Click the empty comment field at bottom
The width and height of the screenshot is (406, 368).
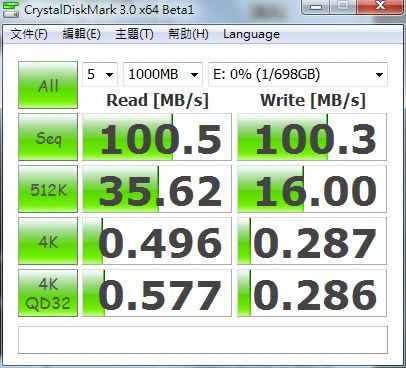coord(203,340)
